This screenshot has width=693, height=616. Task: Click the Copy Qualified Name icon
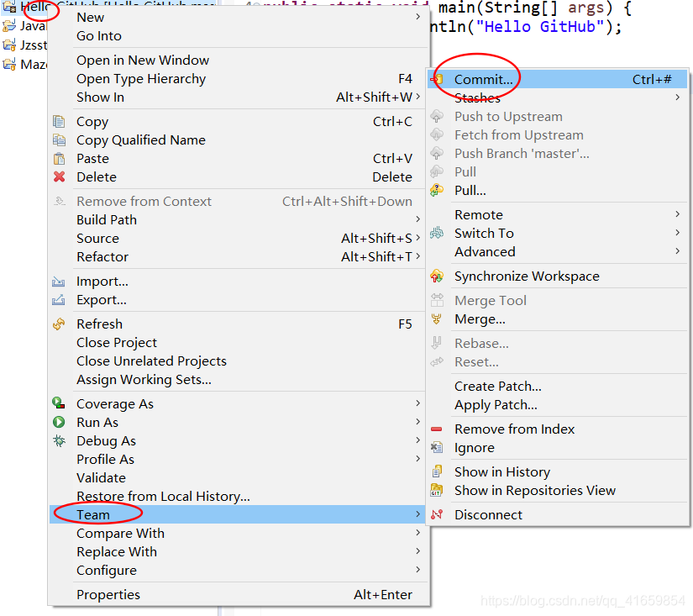point(59,140)
